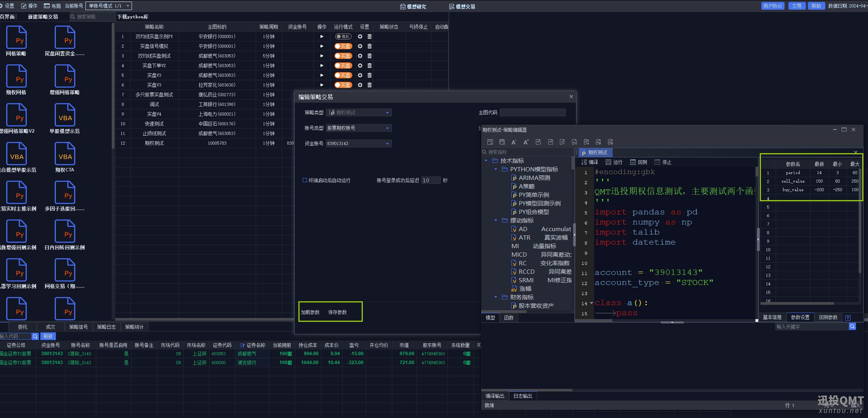
Task: Click the 帮助 help button
Action: (x=816, y=6)
